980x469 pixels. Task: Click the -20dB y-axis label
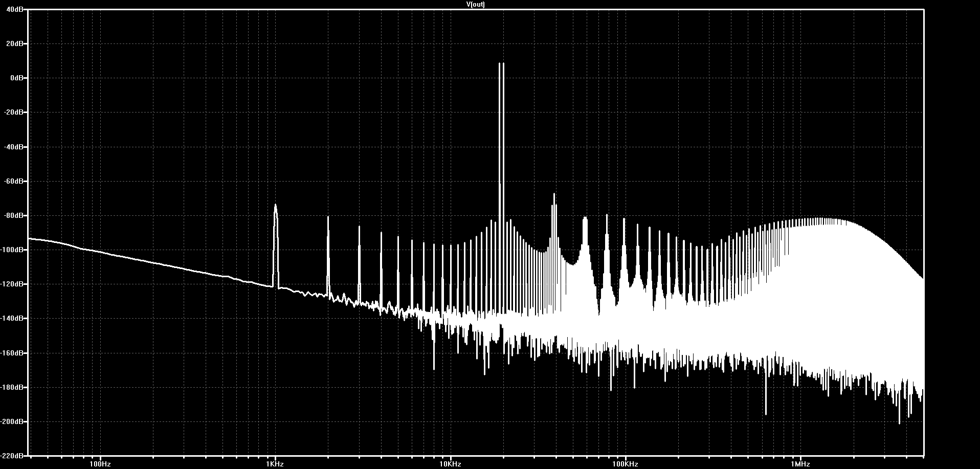[x=14, y=112]
